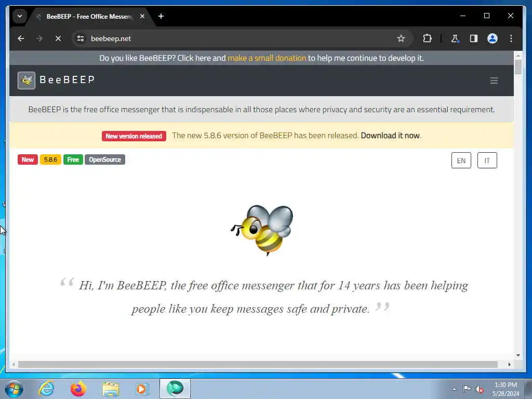Click the vertical scrollbar down arrow
This screenshot has height=399, width=532.
point(518,355)
